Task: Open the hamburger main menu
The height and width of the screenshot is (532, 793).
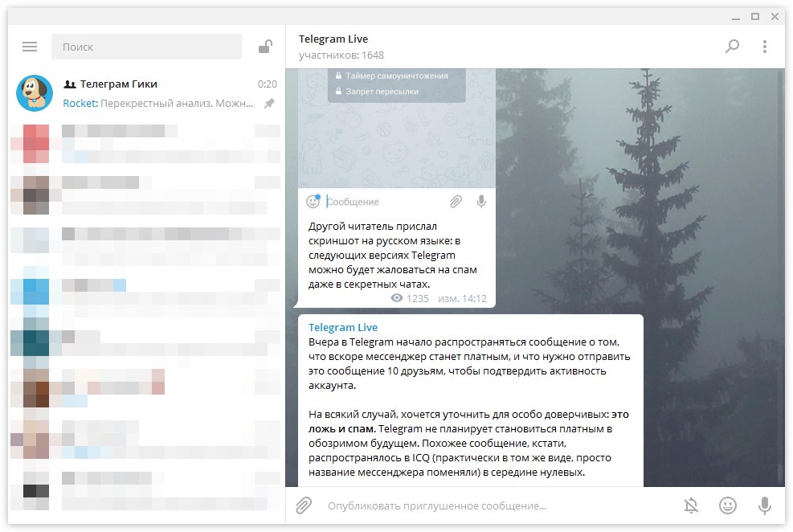Action: (30, 47)
